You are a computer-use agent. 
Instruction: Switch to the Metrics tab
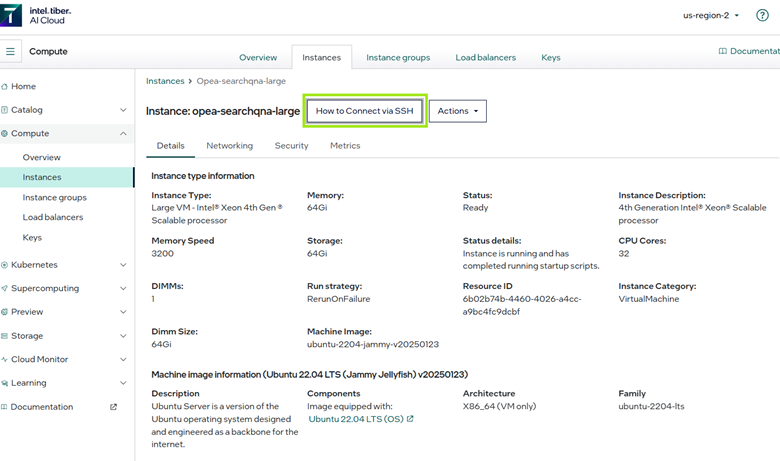coord(345,146)
